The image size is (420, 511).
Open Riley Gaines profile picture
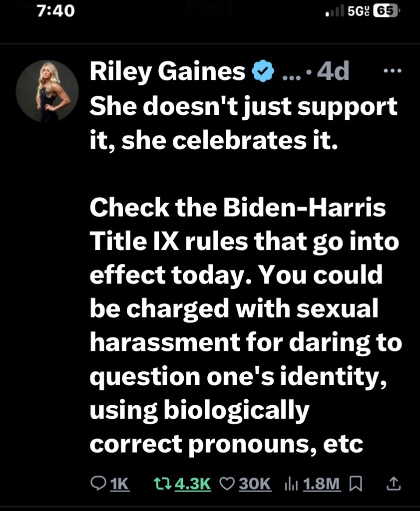tap(47, 91)
